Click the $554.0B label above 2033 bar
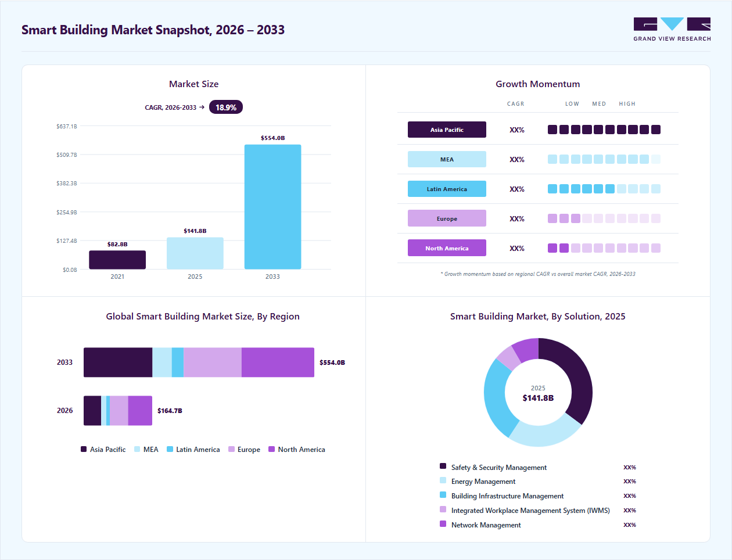 coord(272,138)
